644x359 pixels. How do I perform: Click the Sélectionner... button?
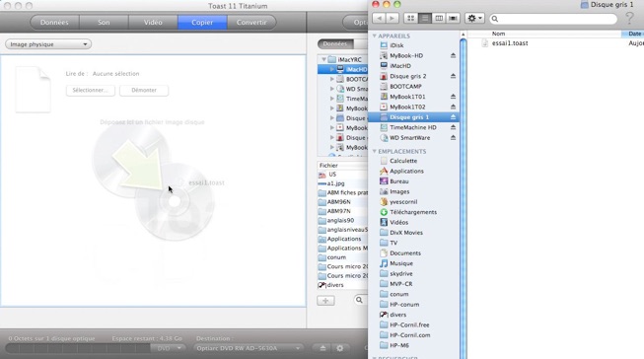click(91, 90)
